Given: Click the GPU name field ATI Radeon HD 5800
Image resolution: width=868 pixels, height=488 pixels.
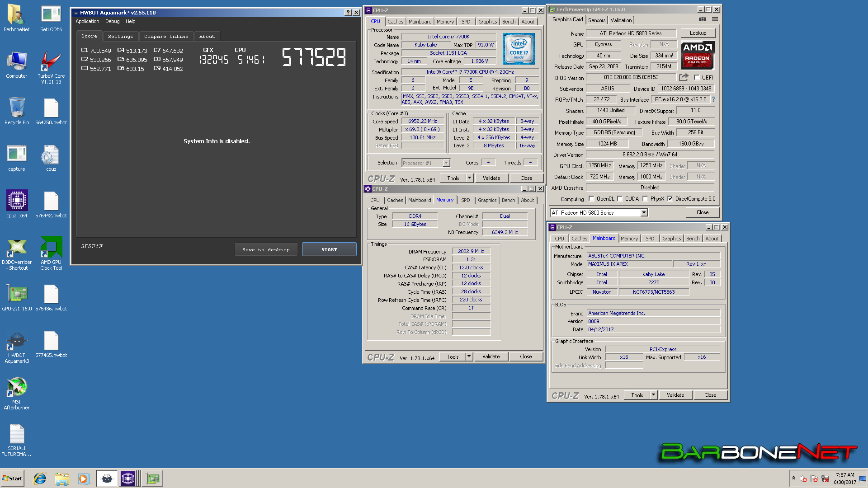Looking at the screenshot, I should [x=631, y=33].
